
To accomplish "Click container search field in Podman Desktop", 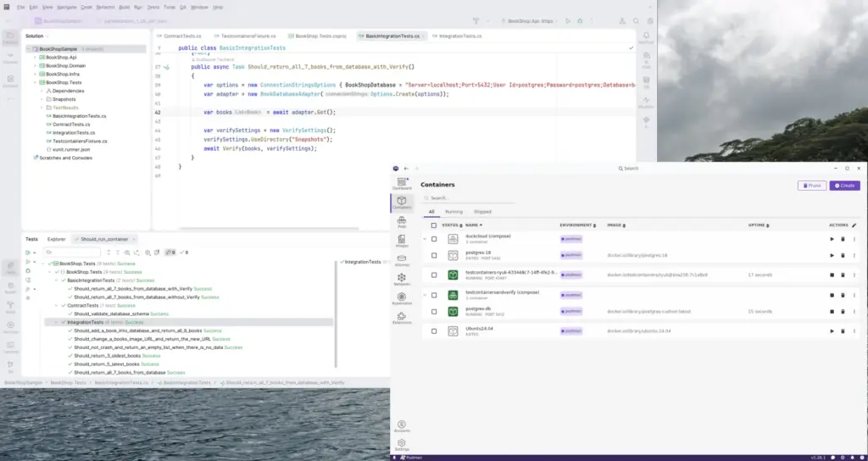I will (468, 197).
